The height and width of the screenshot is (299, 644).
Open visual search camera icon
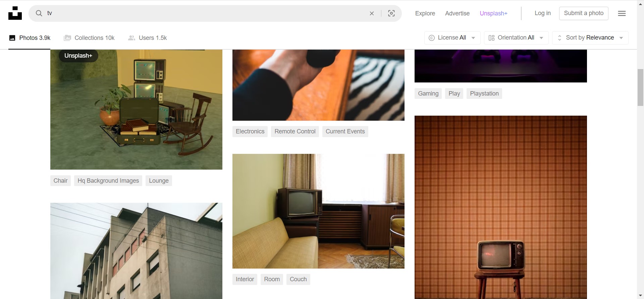tap(391, 13)
